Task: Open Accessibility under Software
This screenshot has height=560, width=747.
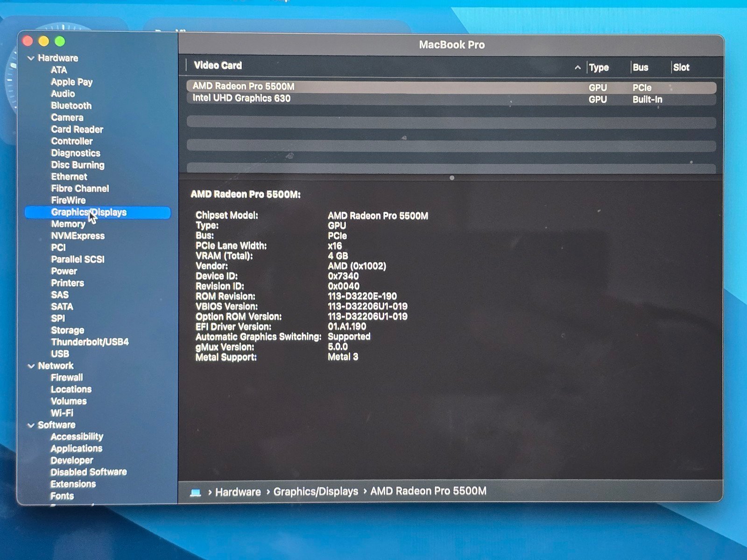Action: click(77, 437)
